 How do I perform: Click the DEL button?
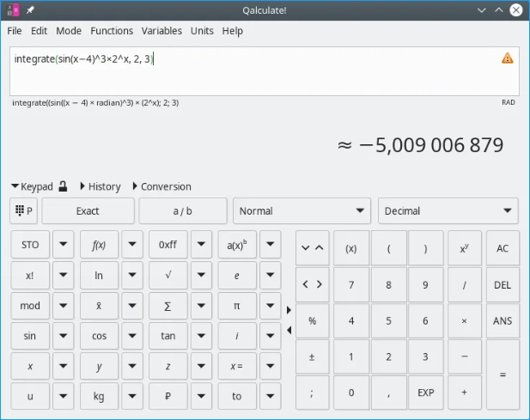(503, 284)
